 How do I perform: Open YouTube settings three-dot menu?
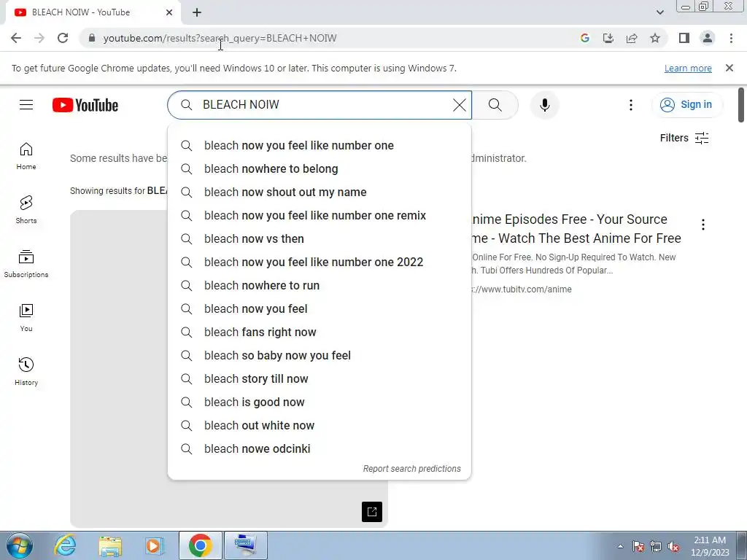631,105
